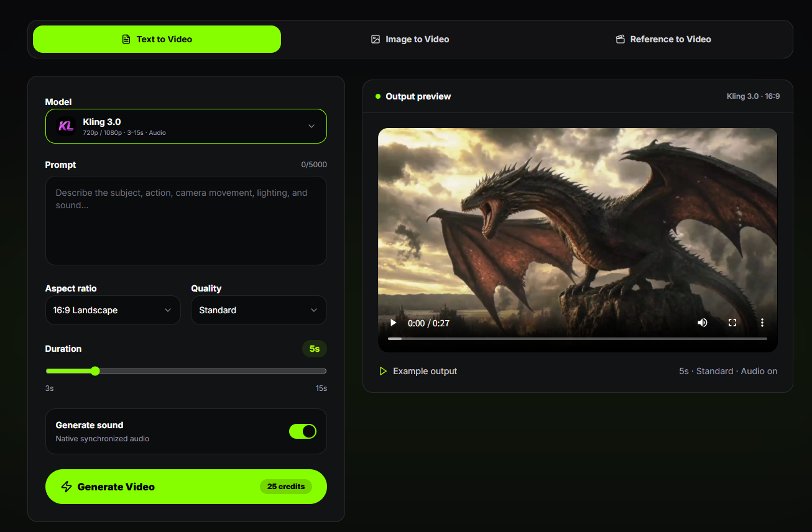The image size is (812, 532).
Task: Focus the Prompt text area
Action: coord(186,221)
